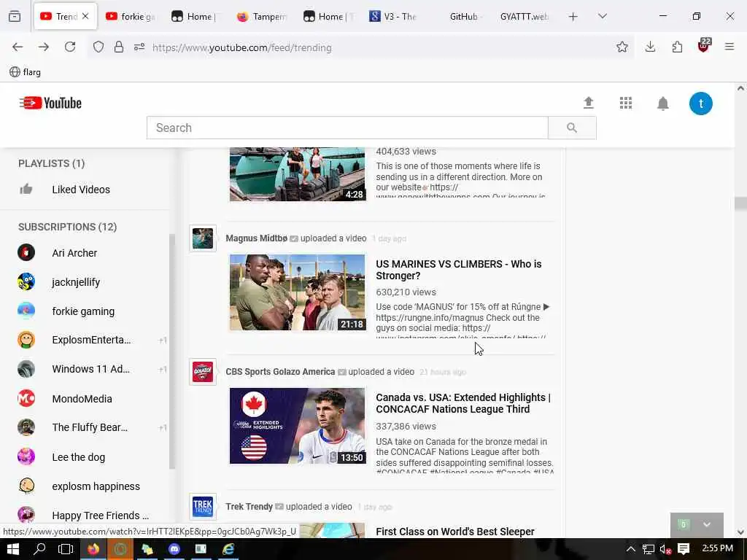Open the account avatar 't'
The width and height of the screenshot is (747, 560).
(701, 104)
